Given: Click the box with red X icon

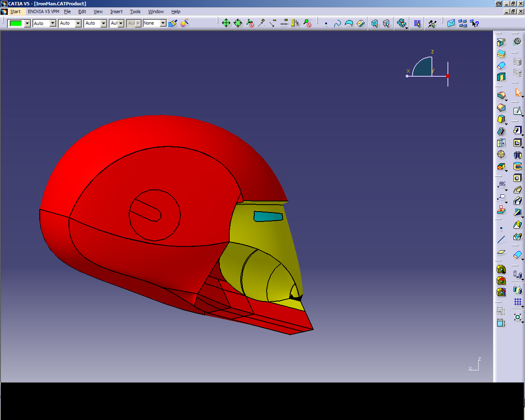Looking at the screenshot, I should click(501, 166).
